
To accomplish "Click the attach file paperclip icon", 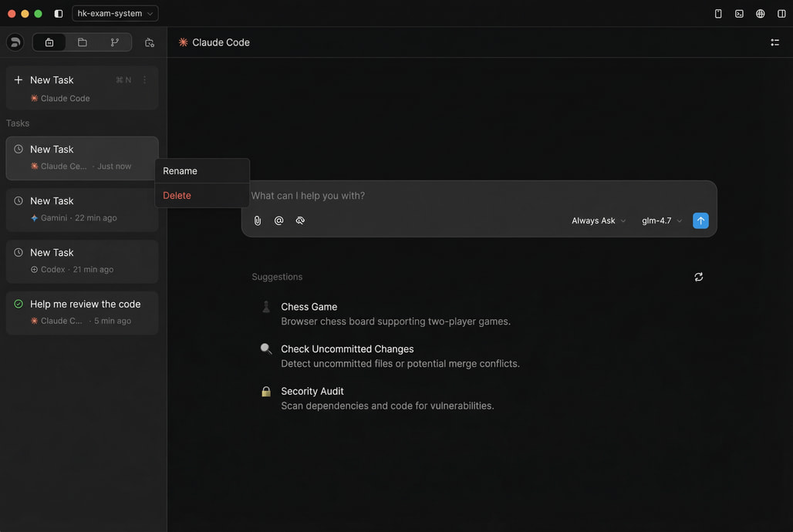I will tap(258, 221).
